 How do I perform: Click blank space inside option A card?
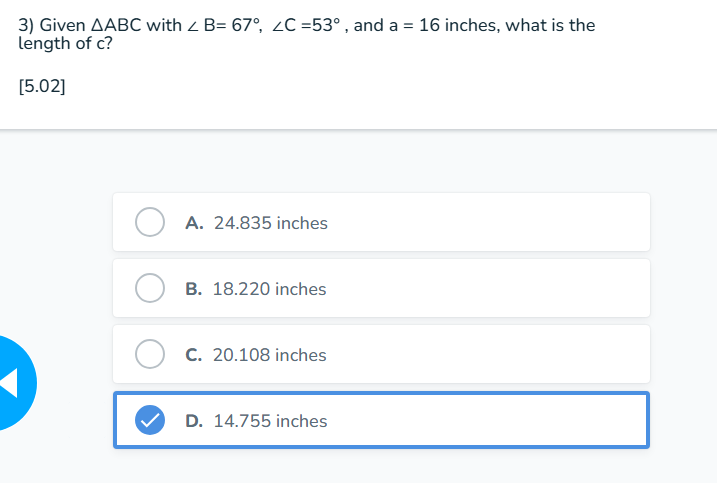(x=489, y=222)
